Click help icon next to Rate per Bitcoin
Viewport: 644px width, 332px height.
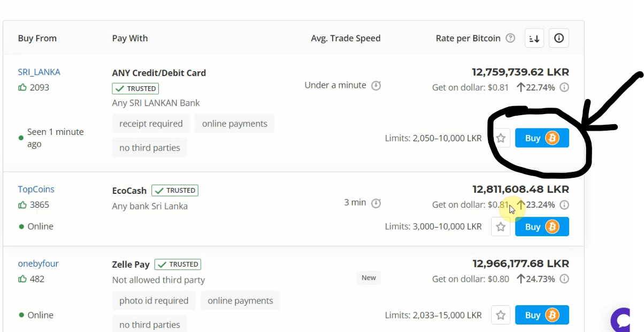coord(510,39)
